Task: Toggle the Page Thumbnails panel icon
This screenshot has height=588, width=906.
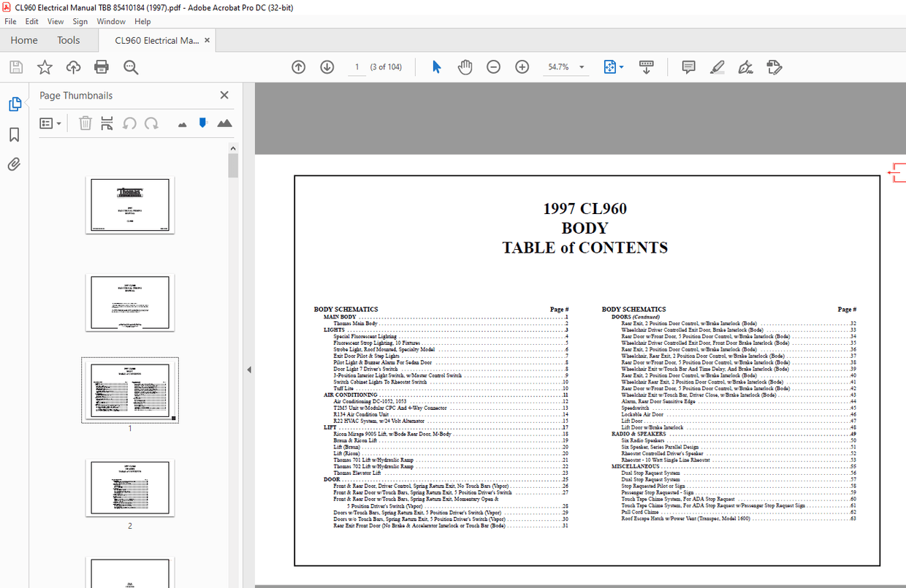Action: coord(15,104)
